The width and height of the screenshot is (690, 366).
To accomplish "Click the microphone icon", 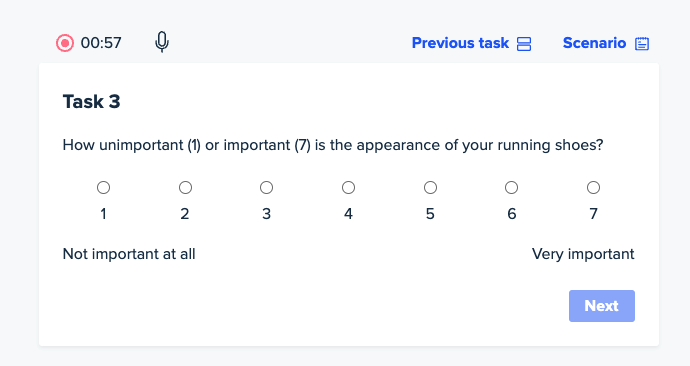I will click(x=162, y=42).
